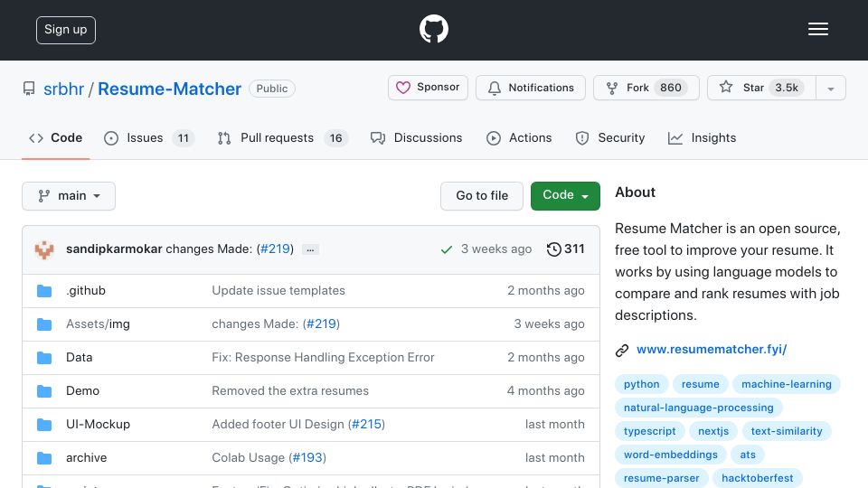Open www.resumematcher.fyi website link

(712, 349)
